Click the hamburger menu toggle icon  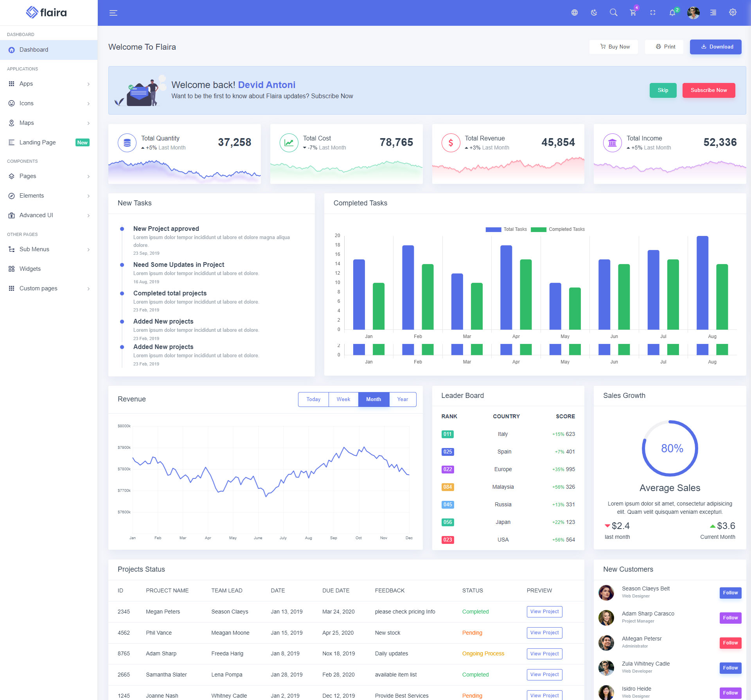click(x=113, y=13)
